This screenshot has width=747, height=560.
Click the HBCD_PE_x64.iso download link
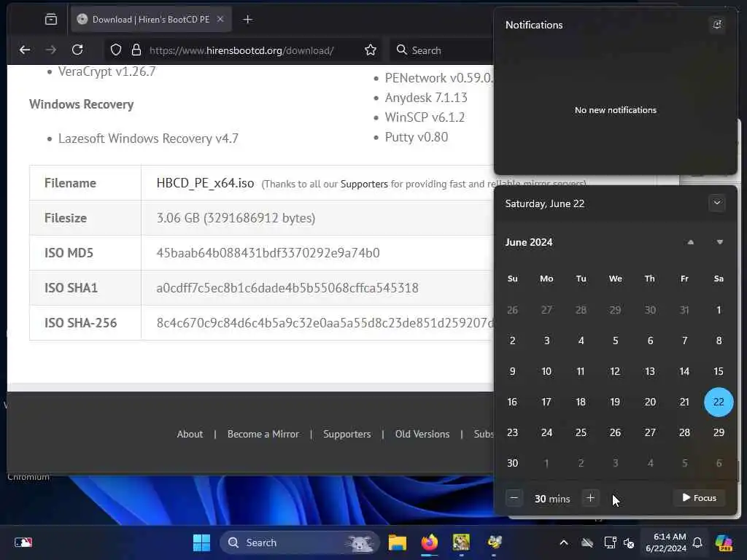(205, 183)
